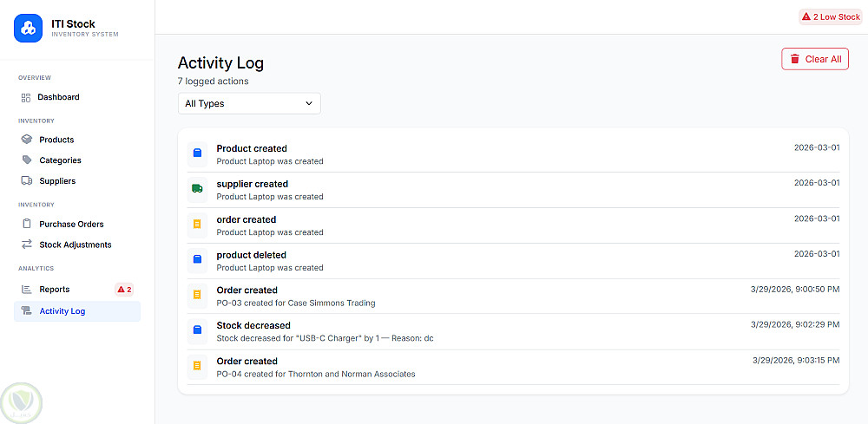Click the red alert badge next to Reports
Screen dimensions: 868x424
point(124,290)
